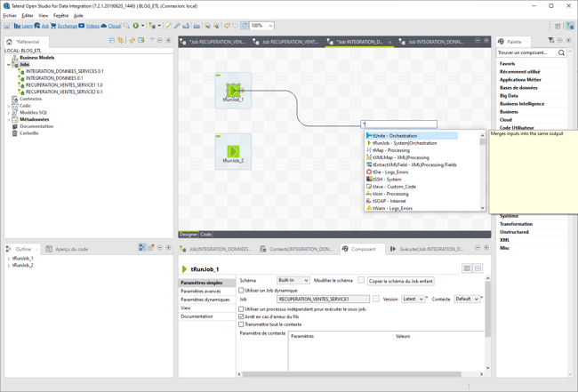Switch to the Exécuter(Job INTEGRATION_D... tab
The width and height of the screenshot is (578, 392).
pyautogui.click(x=427, y=249)
